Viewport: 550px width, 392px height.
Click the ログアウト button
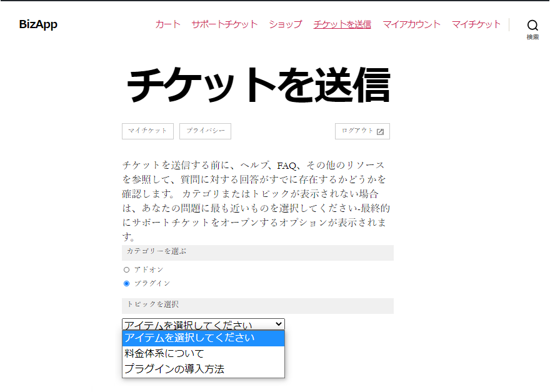pyautogui.click(x=362, y=131)
